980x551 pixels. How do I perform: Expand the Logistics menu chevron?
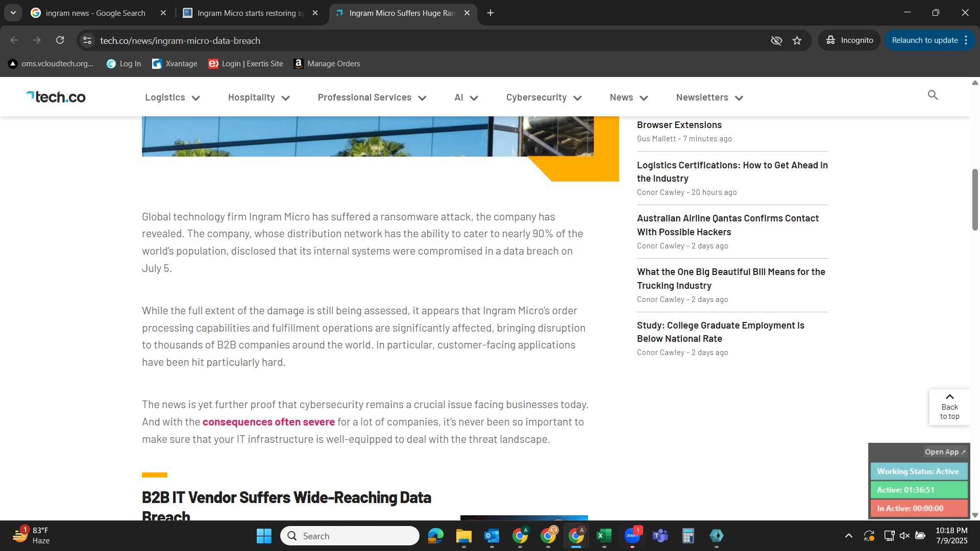tap(196, 98)
